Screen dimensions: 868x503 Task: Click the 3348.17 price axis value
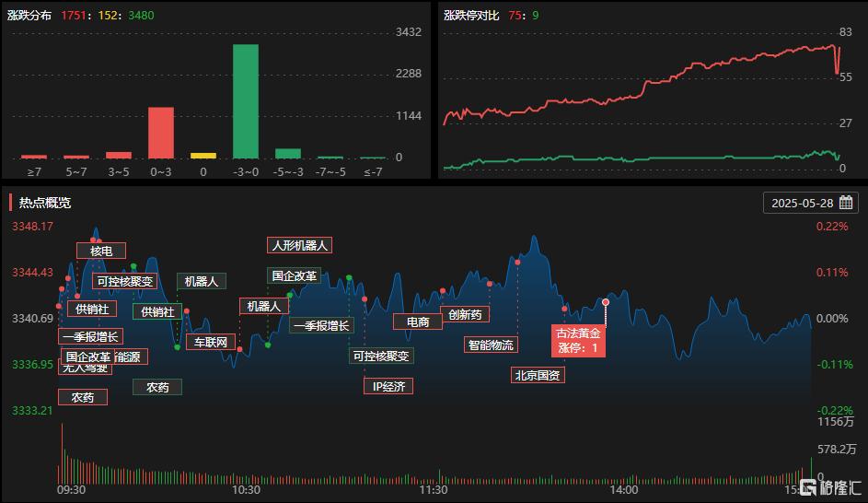(32, 226)
